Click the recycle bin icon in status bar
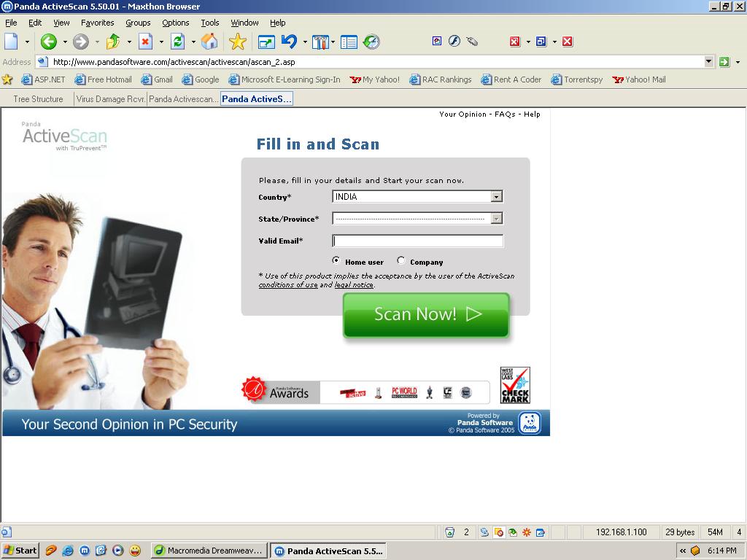747x560 pixels. pyautogui.click(x=449, y=532)
